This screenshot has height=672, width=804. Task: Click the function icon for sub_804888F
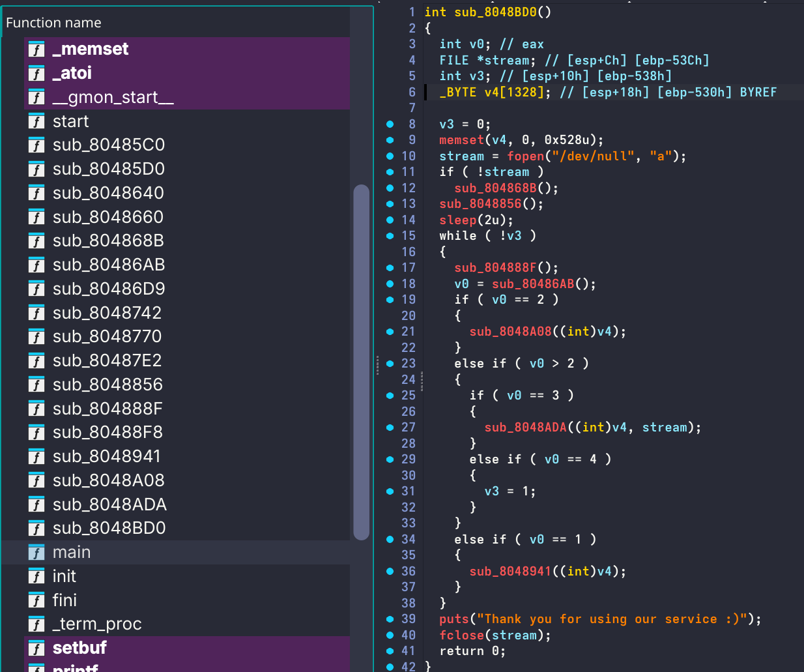36,409
